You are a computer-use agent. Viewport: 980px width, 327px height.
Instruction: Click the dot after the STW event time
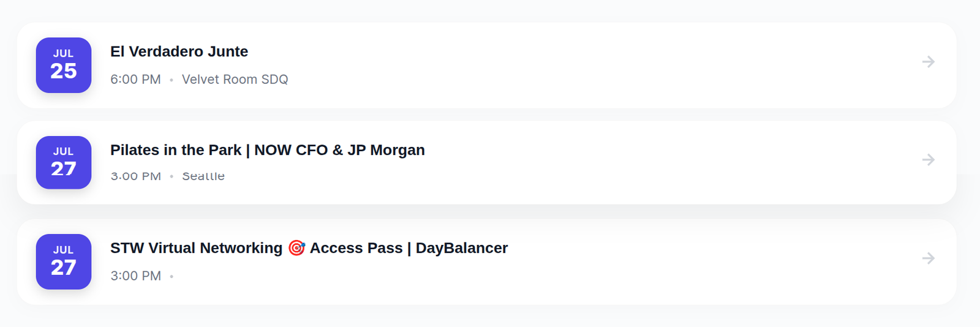click(171, 276)
